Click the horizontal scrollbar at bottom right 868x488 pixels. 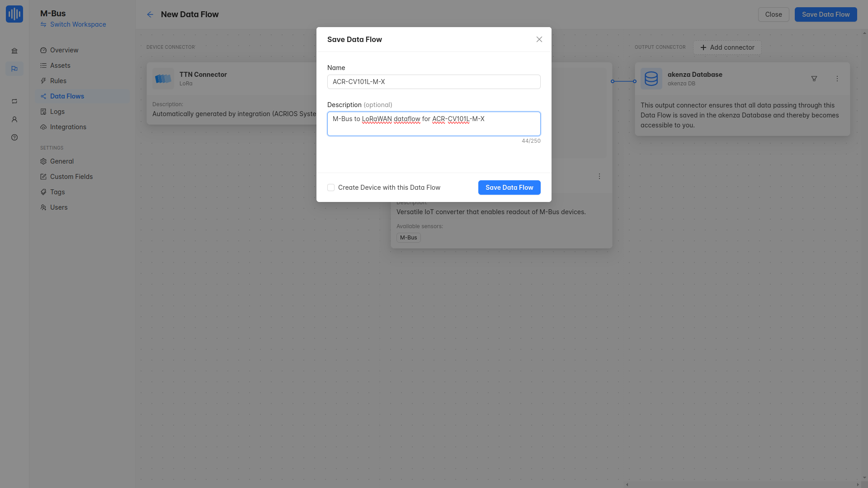pos(741,484)
